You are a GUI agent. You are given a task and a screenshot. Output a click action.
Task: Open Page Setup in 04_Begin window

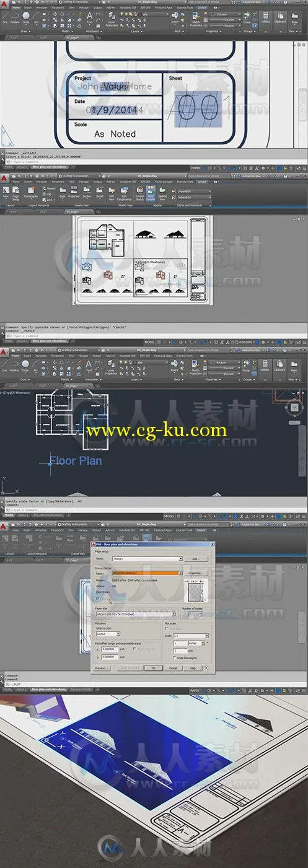(x=15, y=195)
